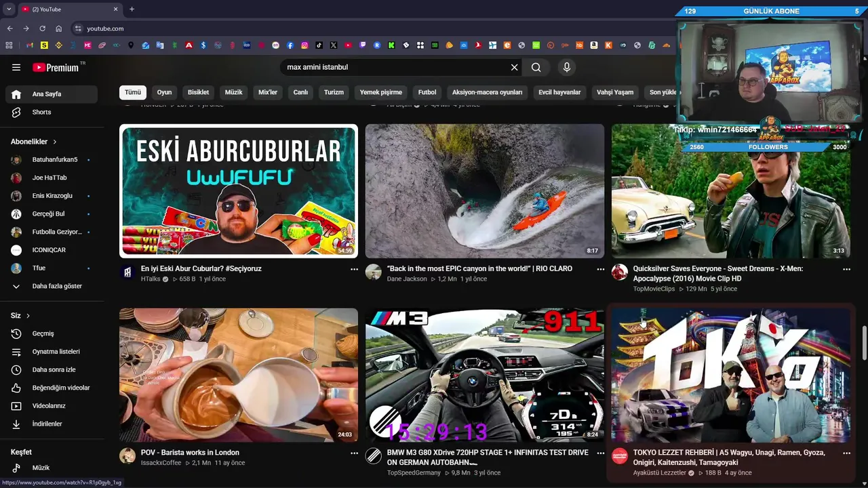868x488 pixels.
Task: Open the apps grid in the bookmarks bar
Action: tap(8, 45)
